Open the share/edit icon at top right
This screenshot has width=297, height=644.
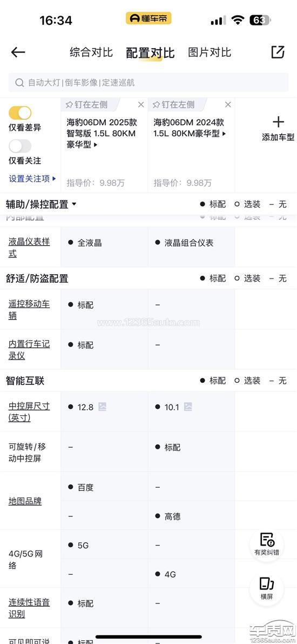coord(278,52)
